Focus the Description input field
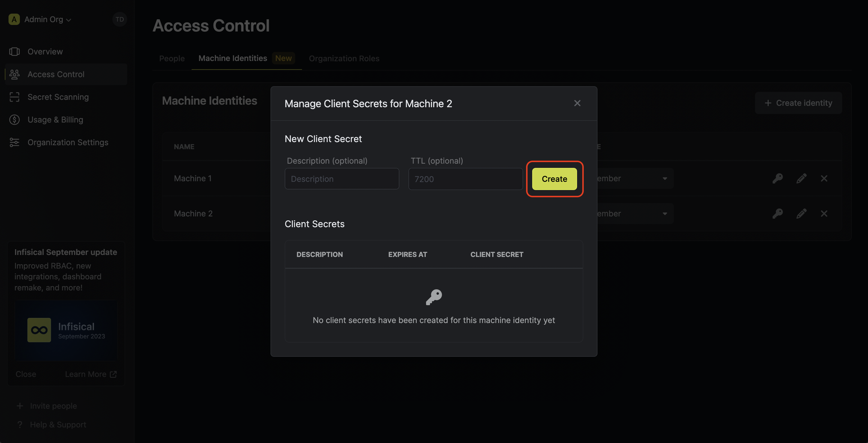The height and width of the screenshot is (443, 868). (342, 179)
